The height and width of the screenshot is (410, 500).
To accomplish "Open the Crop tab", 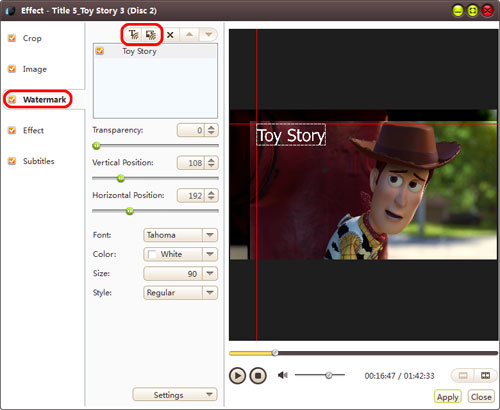I will 32,38.
